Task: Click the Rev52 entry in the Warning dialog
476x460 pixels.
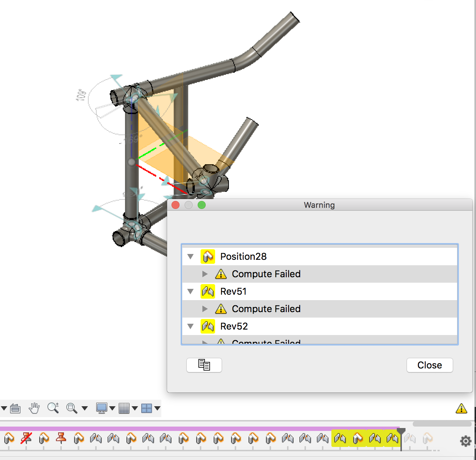Action: click(234, 326)
